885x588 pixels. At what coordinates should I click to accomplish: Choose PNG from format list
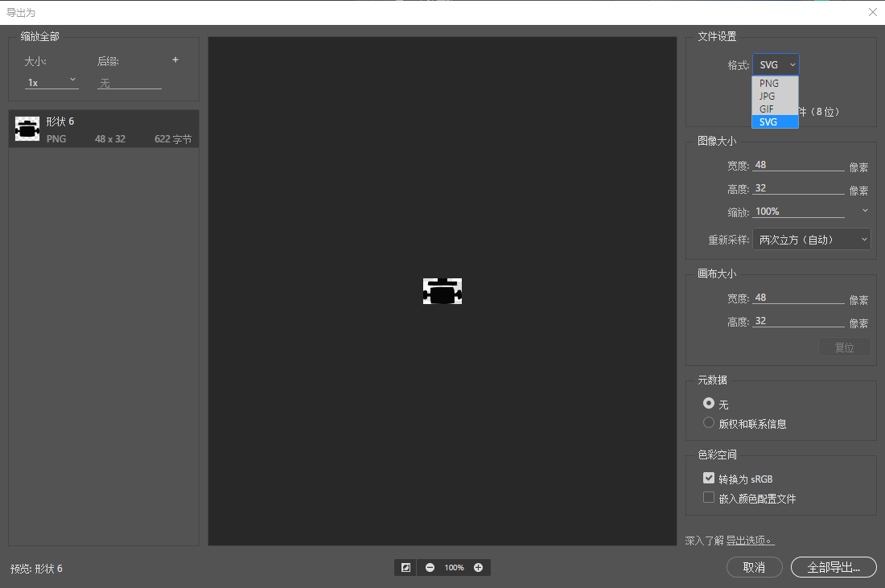pos(775,83)
